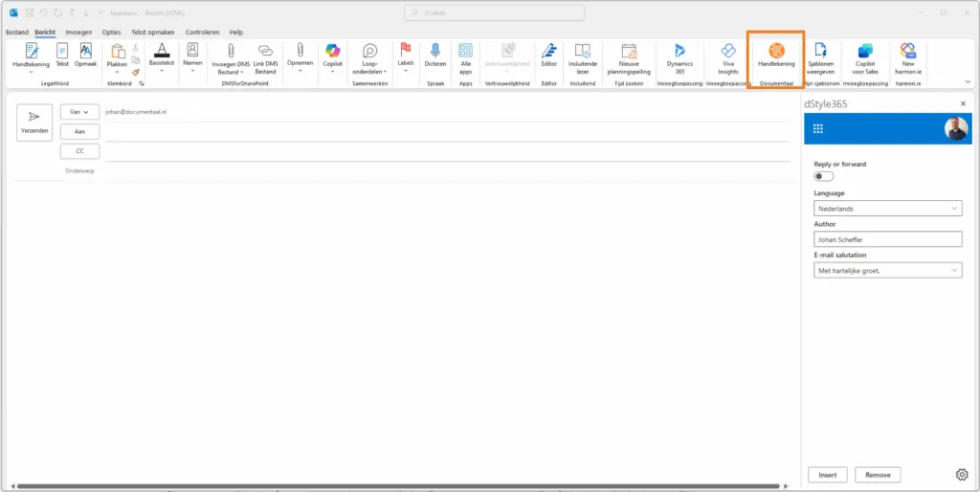The width and height of the screenshot is (980, 492).
Task: Open the Basistekst text formatting button
Action: (162, 56)
